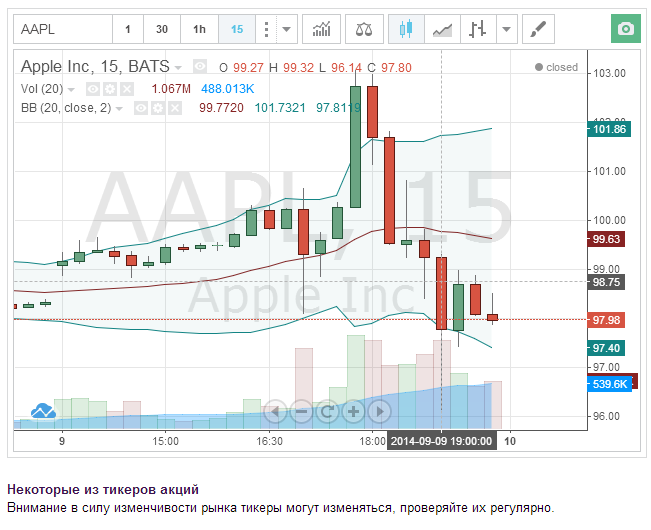
Task: Click the BB upper value 101.7321
Action: coord(280,108)
